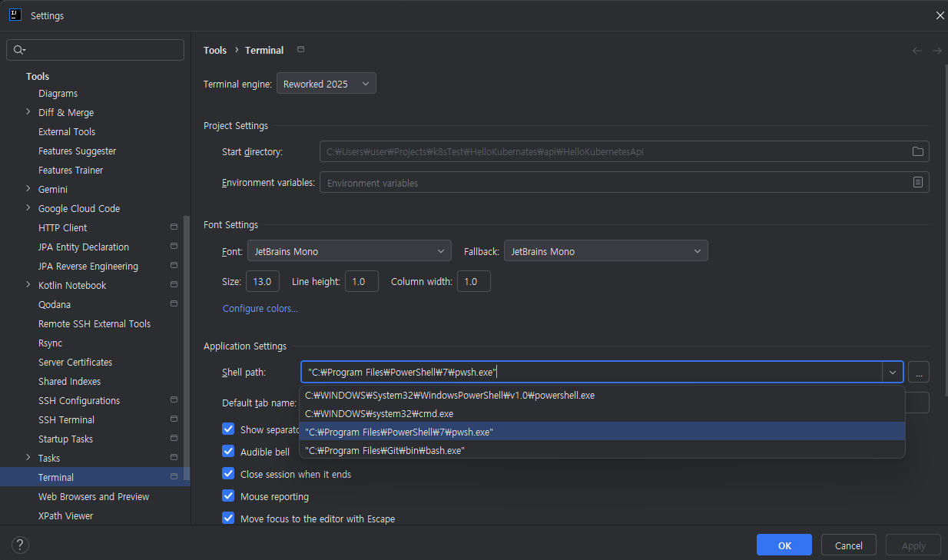Screen dimensions: 948x560
Task: Open XPath Viewer settings
Action: [x=66, y=515]
